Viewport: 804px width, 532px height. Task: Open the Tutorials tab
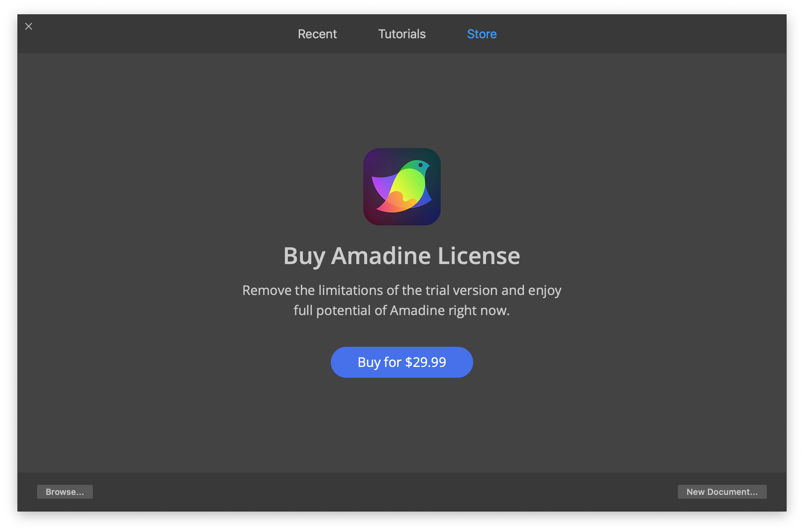402,34
